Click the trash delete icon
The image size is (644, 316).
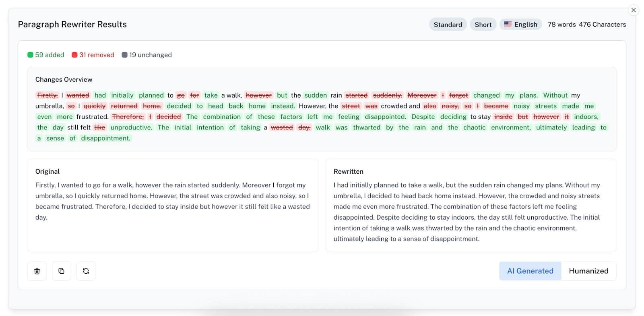point(37,271)
